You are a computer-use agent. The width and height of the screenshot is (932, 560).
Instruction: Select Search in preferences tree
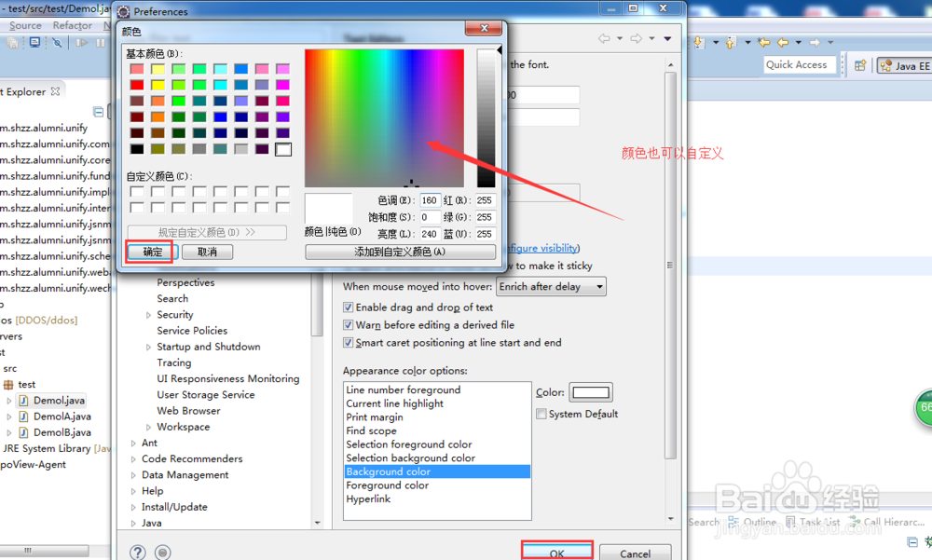tap(172, 299)
